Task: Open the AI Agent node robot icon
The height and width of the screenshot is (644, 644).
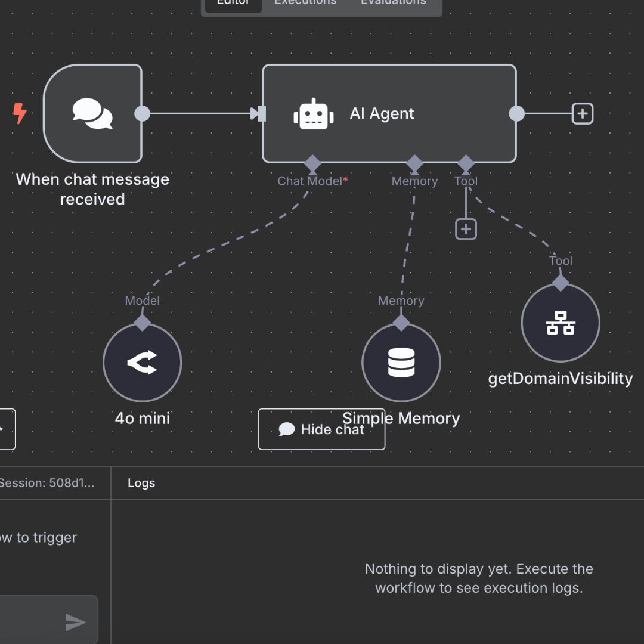Action: 313,114
